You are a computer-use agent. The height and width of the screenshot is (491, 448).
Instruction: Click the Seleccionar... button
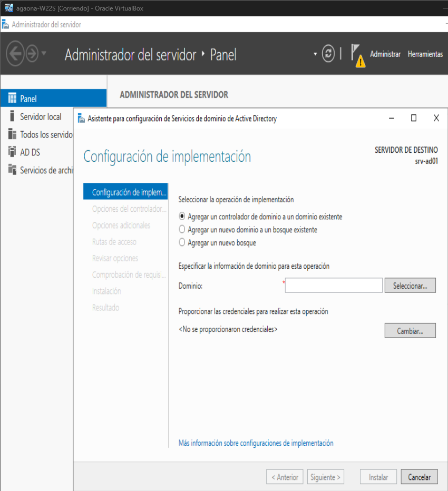[x=410, y=286]
